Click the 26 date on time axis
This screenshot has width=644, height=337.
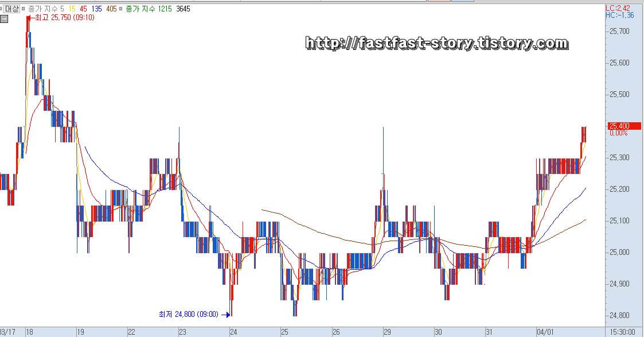click(x=336, y=332)
